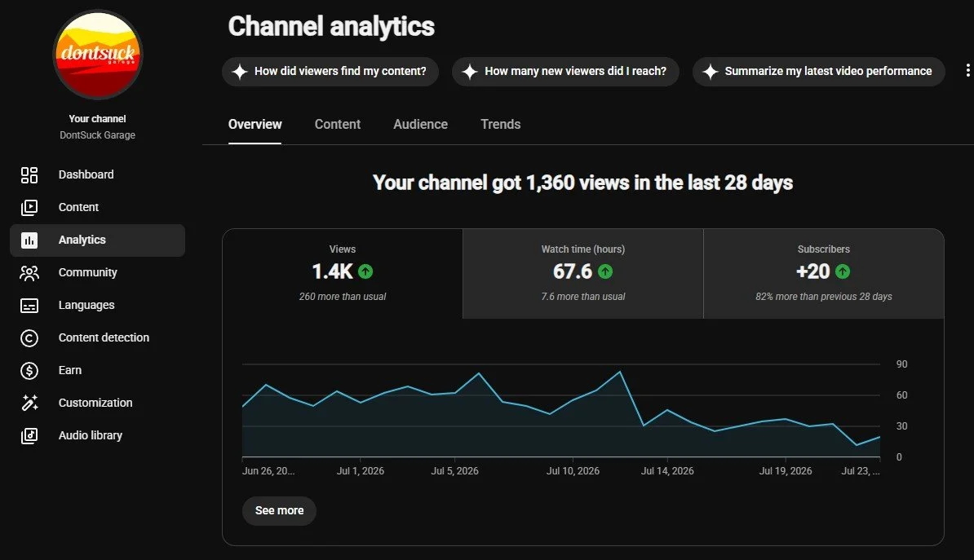Open Customization magic wand icon

[29, 403]
